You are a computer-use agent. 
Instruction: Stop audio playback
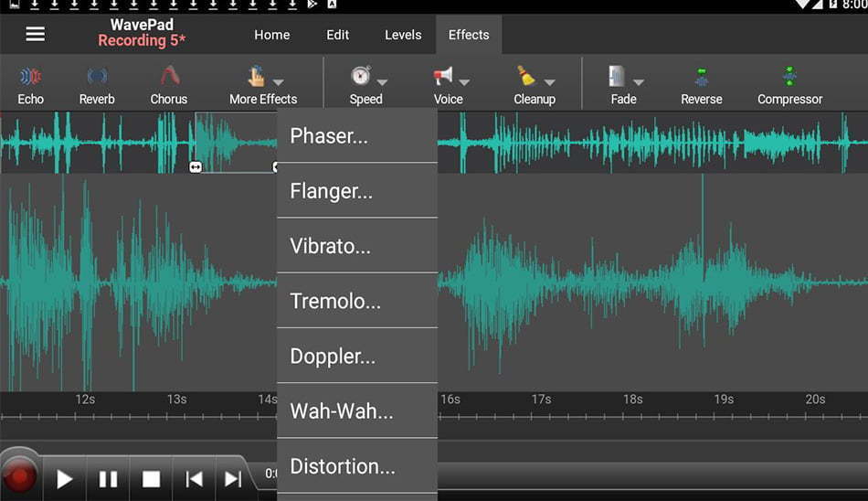click(x=151, y=479)
